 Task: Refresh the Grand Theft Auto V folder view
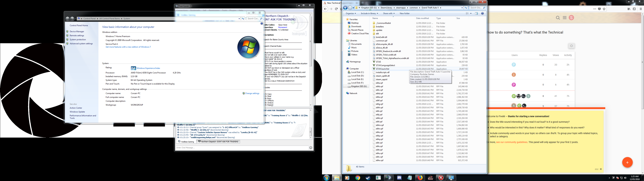click(466, 8)
